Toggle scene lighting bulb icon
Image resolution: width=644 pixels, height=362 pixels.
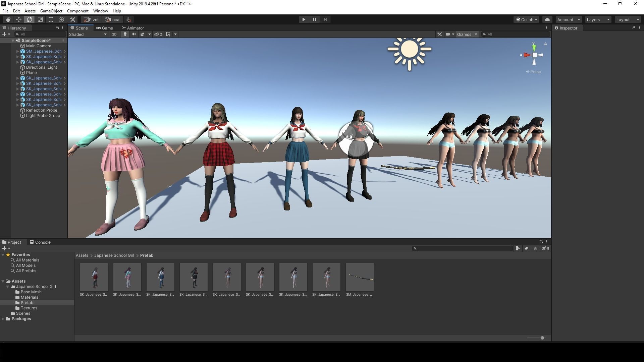click(125, 34)
